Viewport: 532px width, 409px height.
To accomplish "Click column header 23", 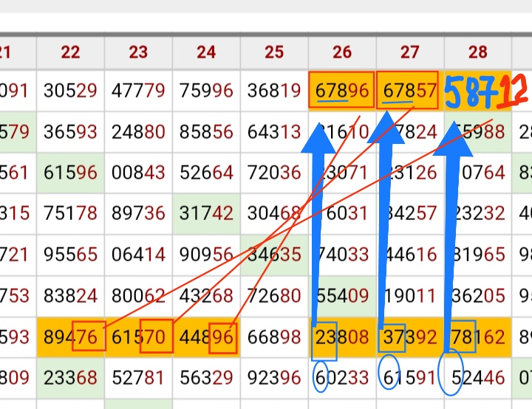I will coord(138,52).
